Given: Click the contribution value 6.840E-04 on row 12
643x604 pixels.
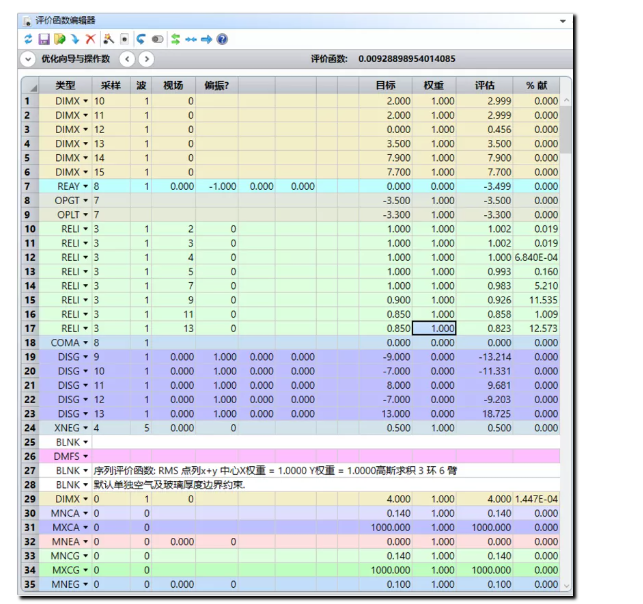Looking at the screenshot, I should pyautogui.click(x=536, y=258).
